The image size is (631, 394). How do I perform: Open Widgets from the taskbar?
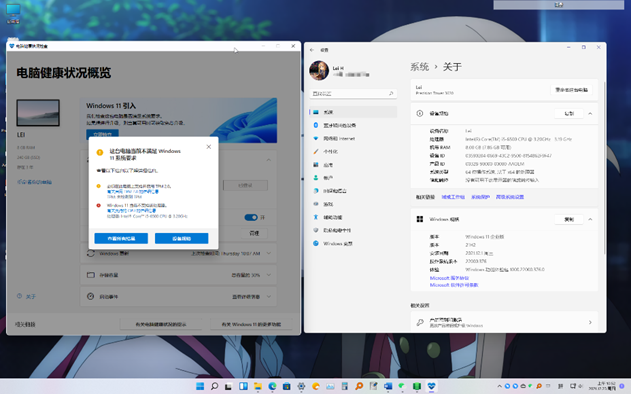click(243, 386)
